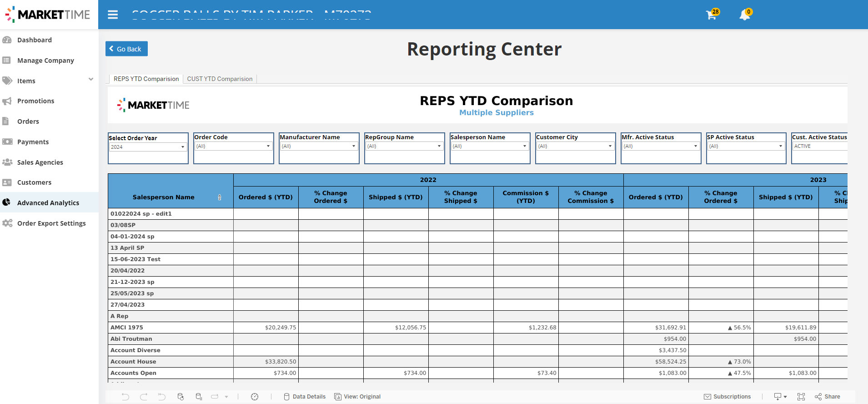Click the Tableau redo icon
Image resolution: width=868 pixels, height=404 pixels.
click(144, 397)
